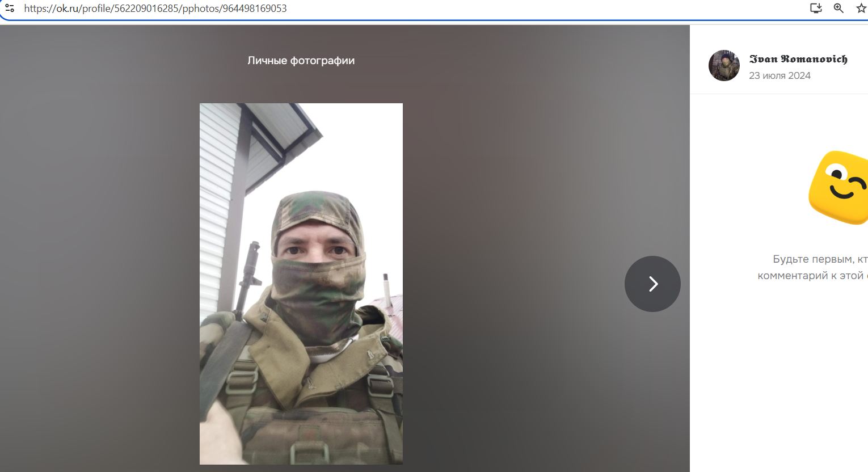The height and width of the screenshot is (472, 868).
Task: Click the round profile avatar
Action: pyautogui.click(x=724, y=65)
